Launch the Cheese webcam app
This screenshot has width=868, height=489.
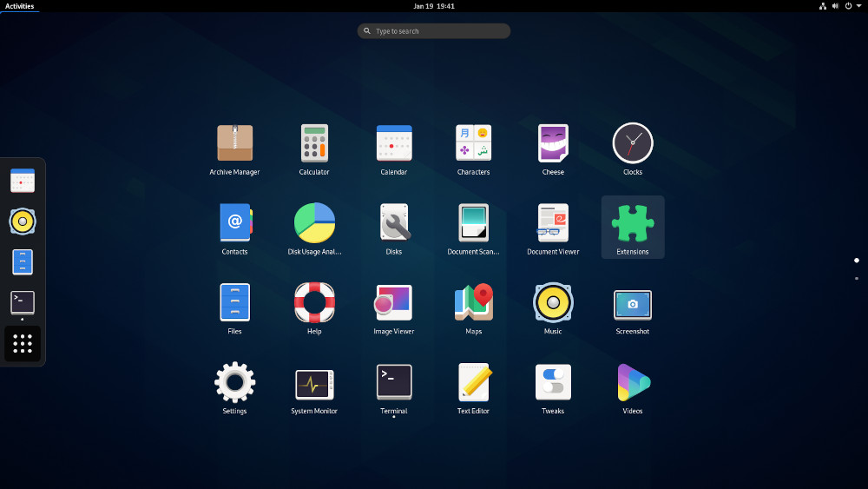pyautogui.click(x=553, y=149)
